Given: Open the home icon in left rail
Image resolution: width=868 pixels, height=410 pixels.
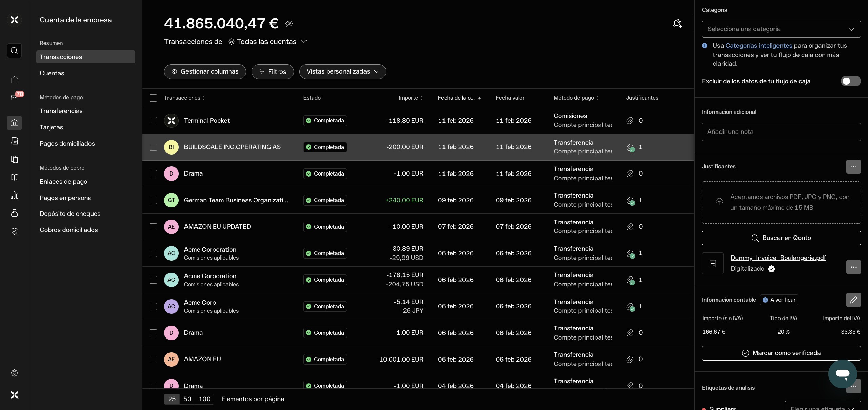Looking at the screenshot, I should [x=14, y=80].
